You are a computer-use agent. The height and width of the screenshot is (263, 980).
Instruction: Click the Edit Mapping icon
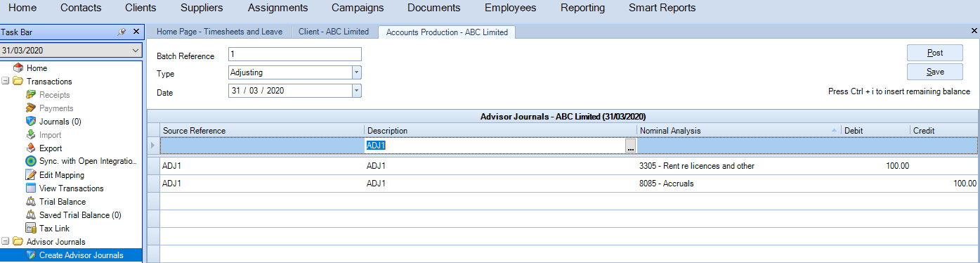(x=31, y=175)
